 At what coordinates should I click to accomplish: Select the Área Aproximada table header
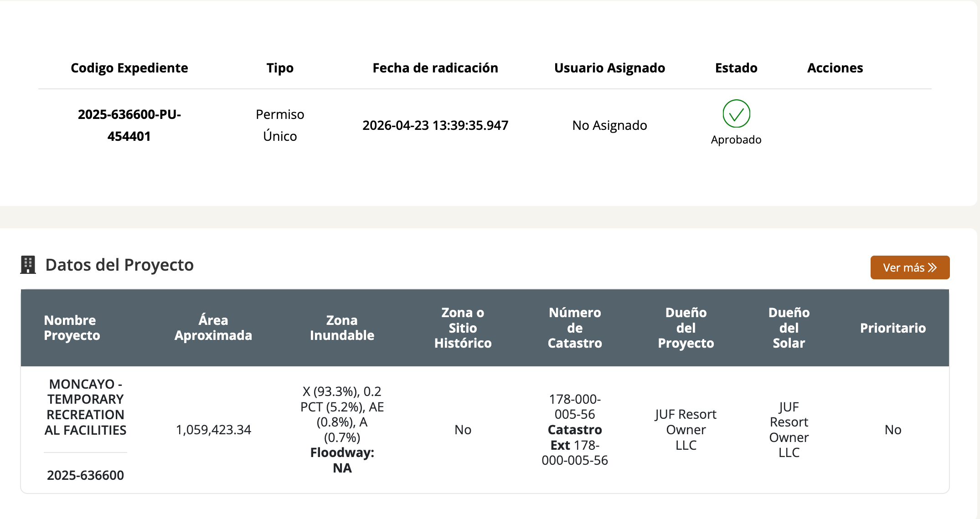coord(213,328)
